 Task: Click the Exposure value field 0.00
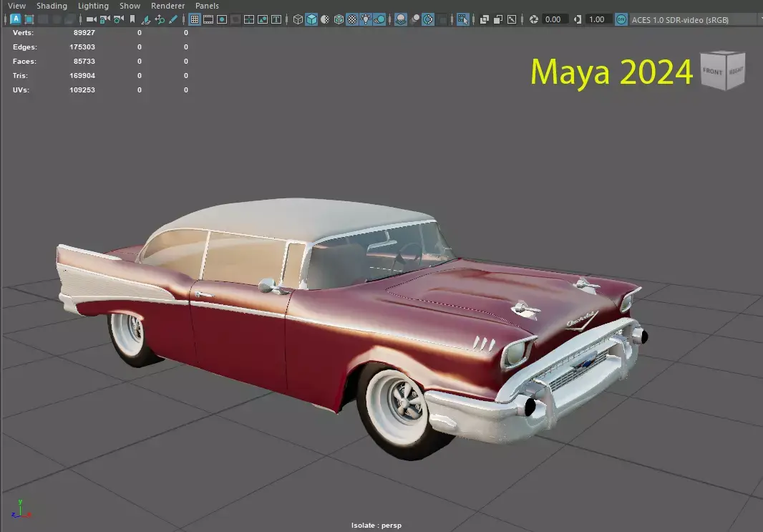point(555,19)
